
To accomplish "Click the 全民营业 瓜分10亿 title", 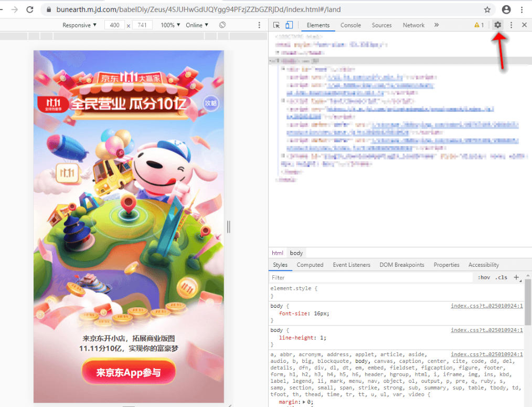I will tap(129, 104).
